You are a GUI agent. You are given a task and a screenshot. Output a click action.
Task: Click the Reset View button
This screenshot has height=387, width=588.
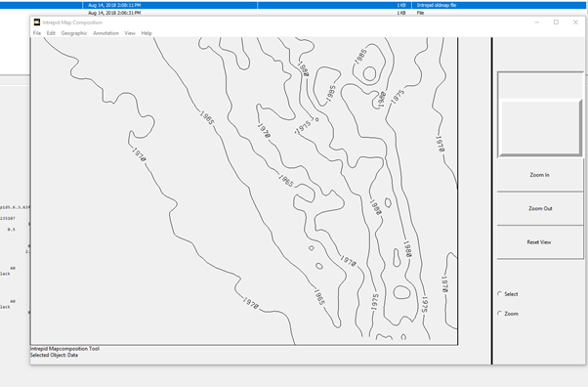pos(539,242)
